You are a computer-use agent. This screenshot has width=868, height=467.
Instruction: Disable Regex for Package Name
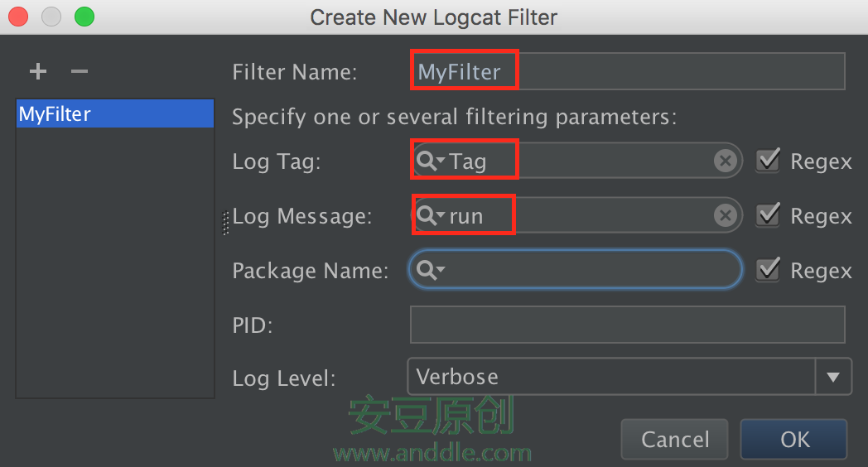pyautogui.click(x=769, y=270)
